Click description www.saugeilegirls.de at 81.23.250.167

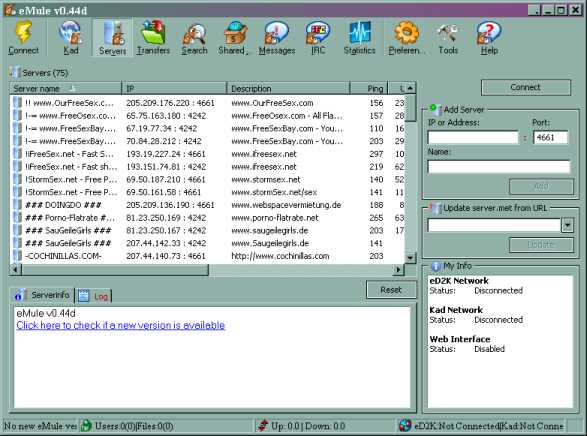[x=270, y=230]
